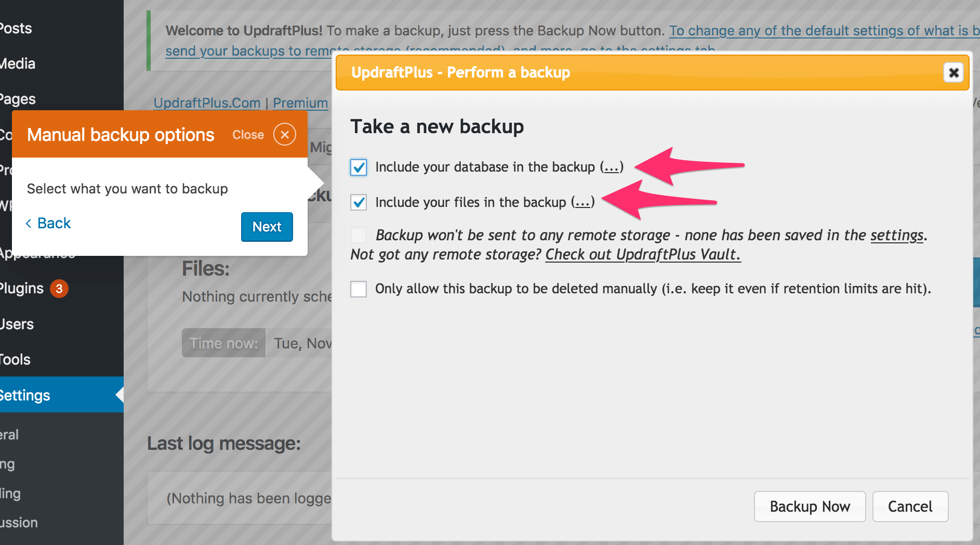
Task: Uncheck Include your database in the backup
Action: [x=359, y=167]
